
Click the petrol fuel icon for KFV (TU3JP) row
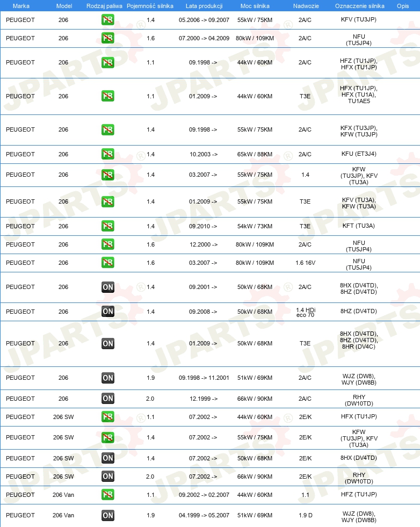108,20
